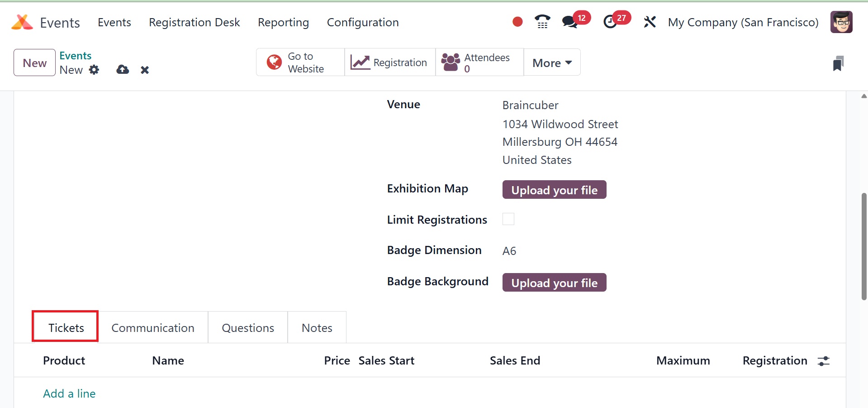Click the Badge Dimension A6 field
Image resolution: width=868 pixels, height=408 pixels.
[x=509, y=251]
